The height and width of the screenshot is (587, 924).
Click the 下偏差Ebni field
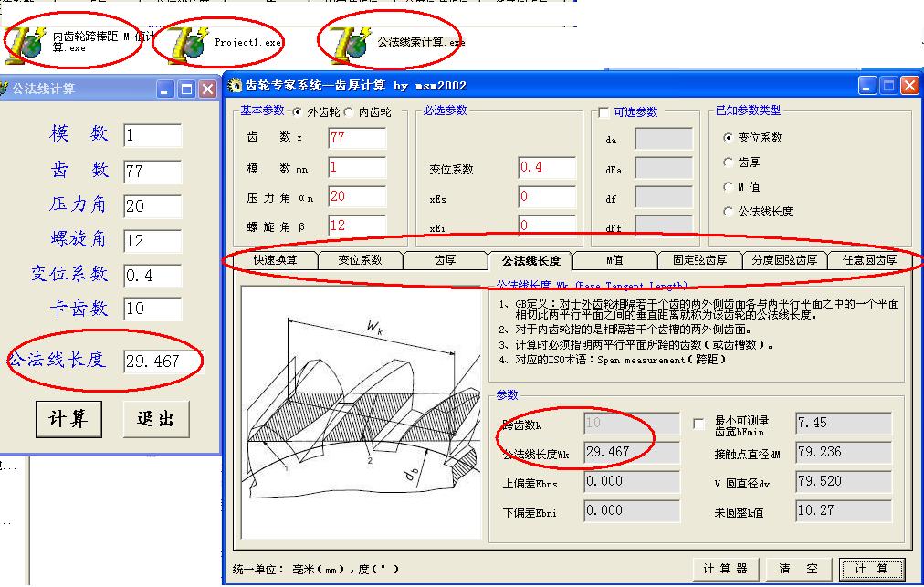point(632,510)
